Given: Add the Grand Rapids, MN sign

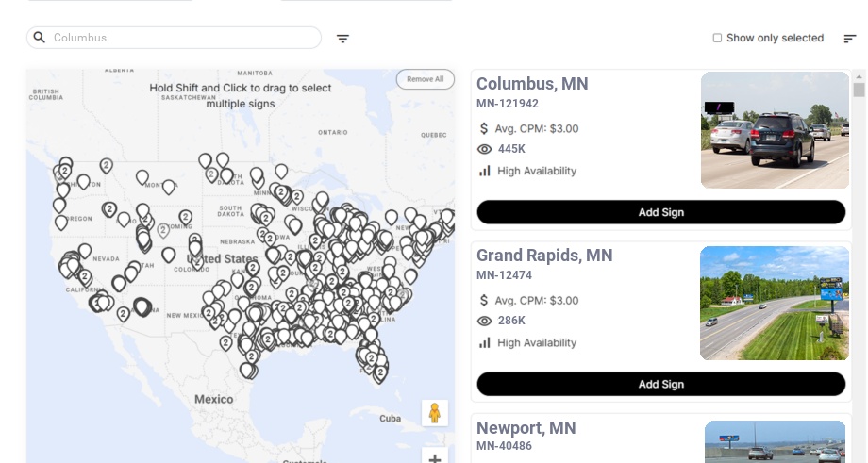Looking at the screenshot, I should tap(660, 384).
